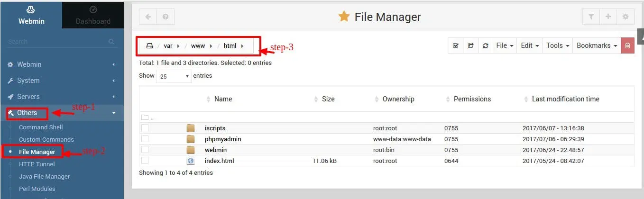
Task: Refresh the file list
Action: [485, 45]
